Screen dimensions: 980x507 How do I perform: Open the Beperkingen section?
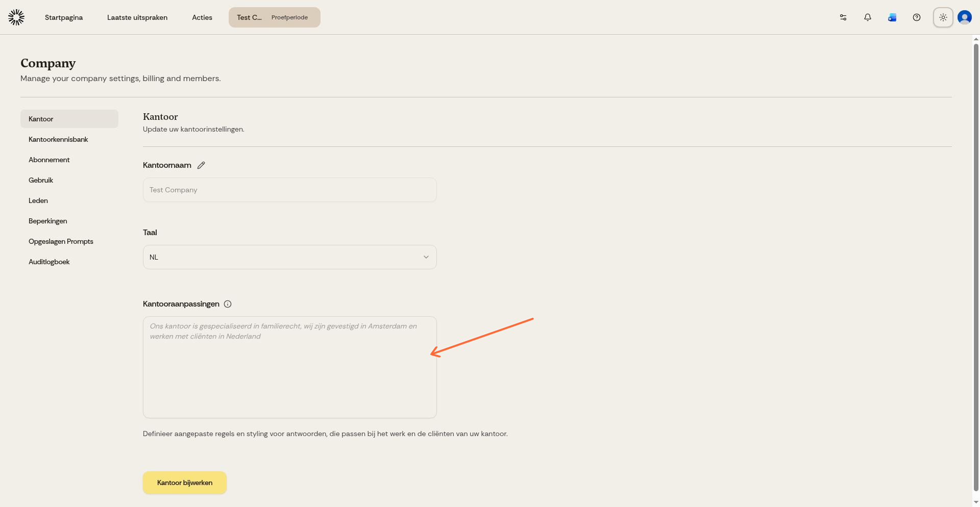pyautogui.click(x=69, y=221)
